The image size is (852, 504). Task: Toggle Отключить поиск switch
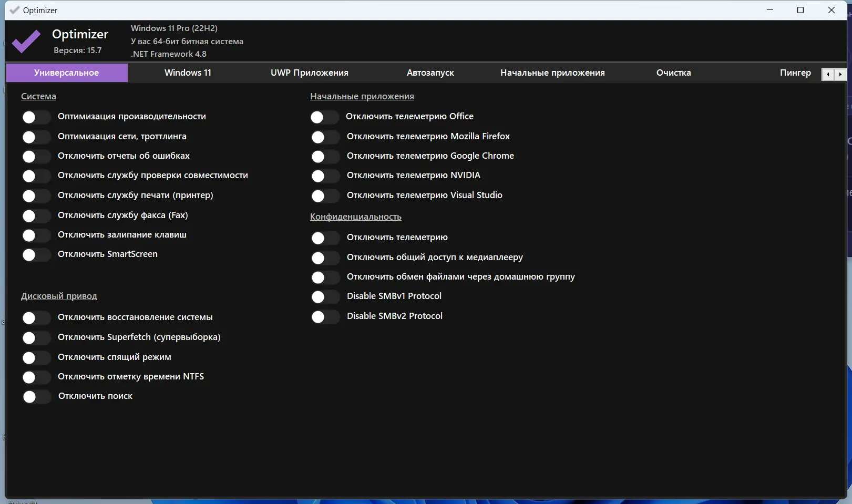click(36, 396)
